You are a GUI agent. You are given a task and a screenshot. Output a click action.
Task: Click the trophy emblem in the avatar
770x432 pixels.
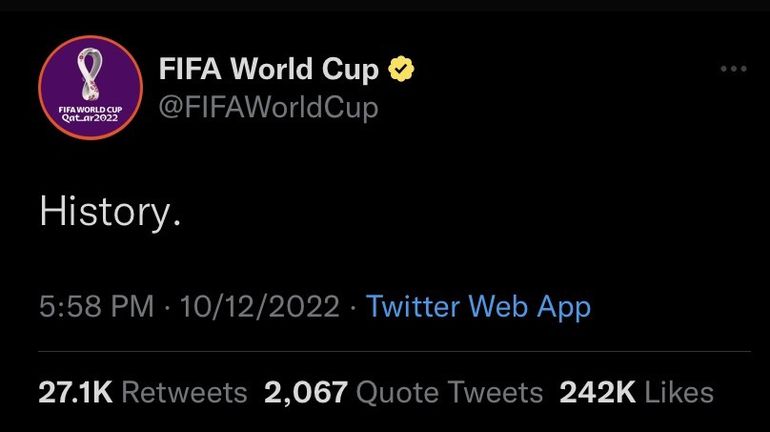point(90,75)
